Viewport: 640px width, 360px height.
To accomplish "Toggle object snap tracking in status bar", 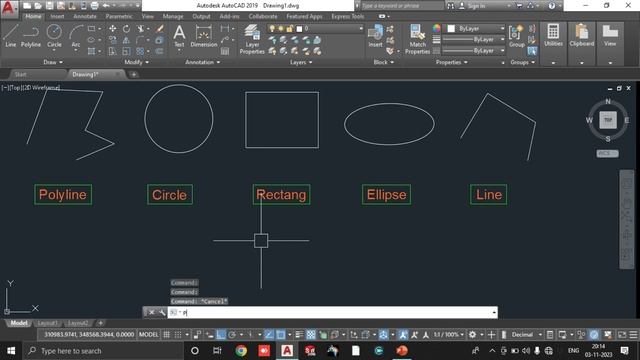I will point(269,335).
